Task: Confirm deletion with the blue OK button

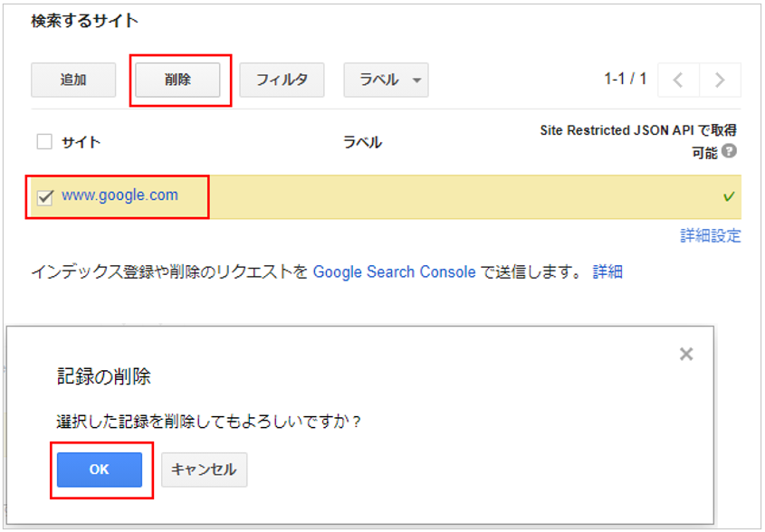Action: pyautogui.click(x=100, y=470)
